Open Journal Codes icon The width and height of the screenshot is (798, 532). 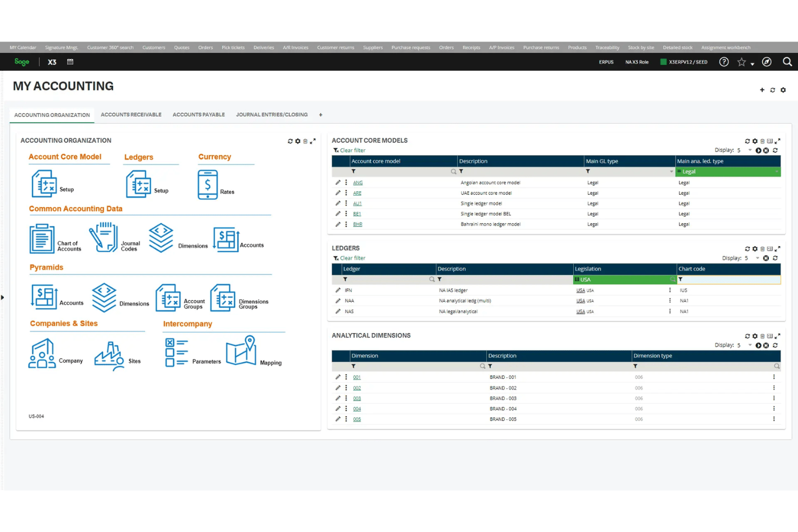[104, 237]
